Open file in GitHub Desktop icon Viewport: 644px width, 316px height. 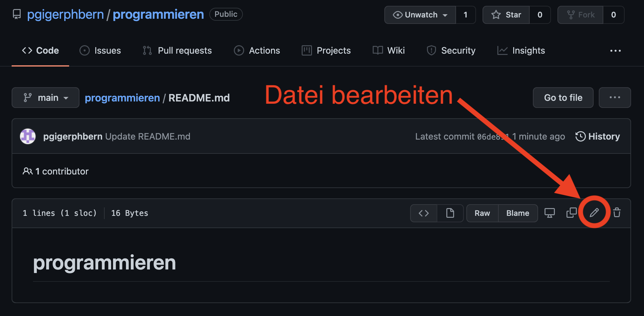(549, 213)
